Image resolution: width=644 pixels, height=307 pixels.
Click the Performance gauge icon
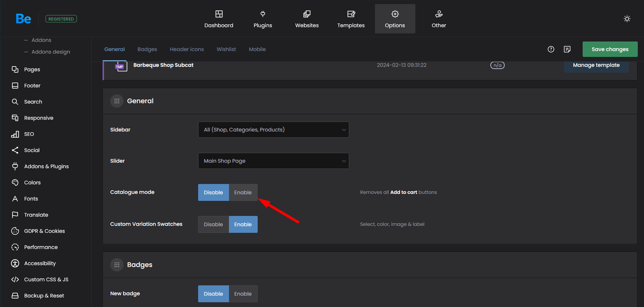(15, 247)
